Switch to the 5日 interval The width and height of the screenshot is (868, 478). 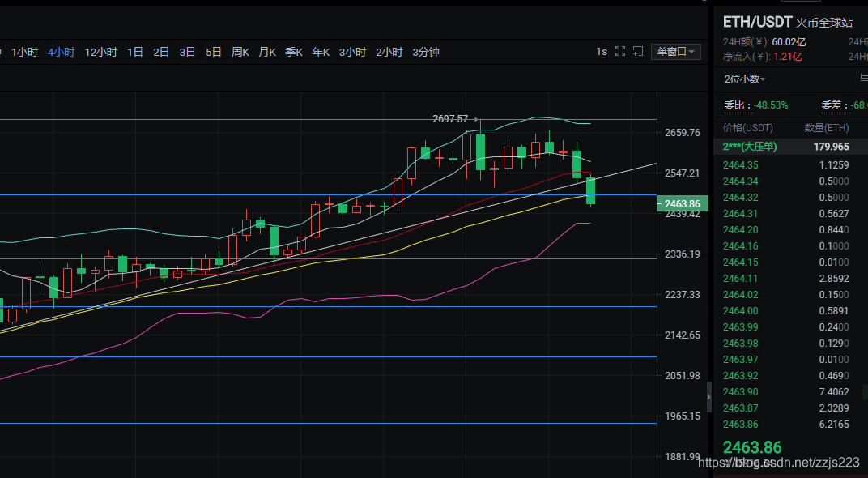click(x=214, y=52)
